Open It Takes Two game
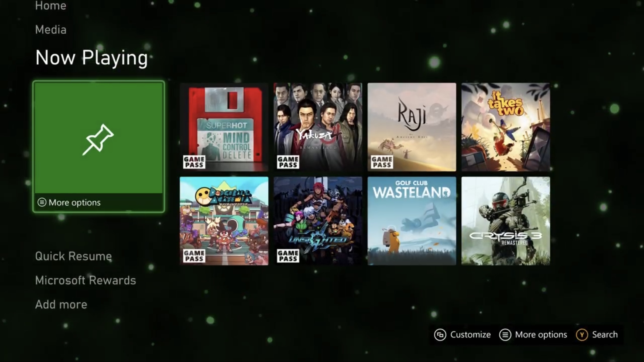The image size is (644, 362). 506,126
